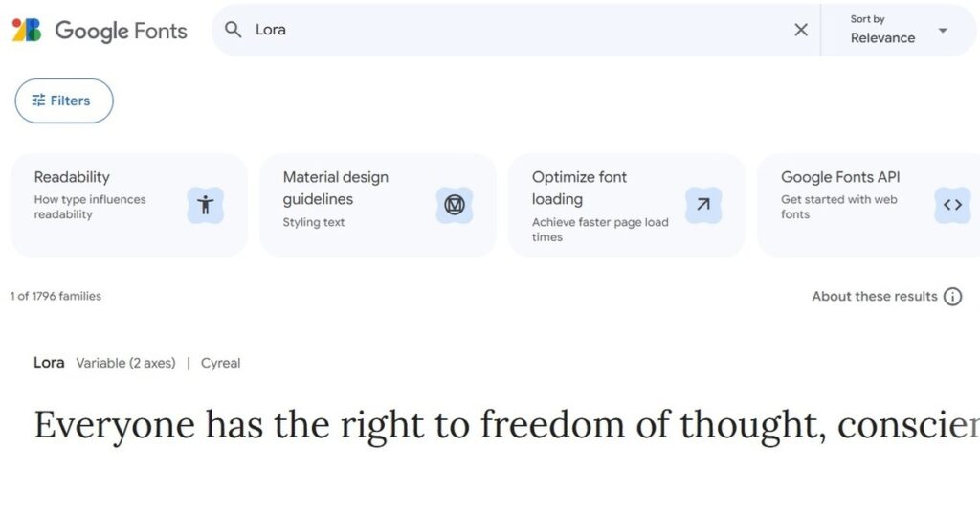980x515 pixels.
Task: Open Material design guidelines card
Action: point(377,206)
